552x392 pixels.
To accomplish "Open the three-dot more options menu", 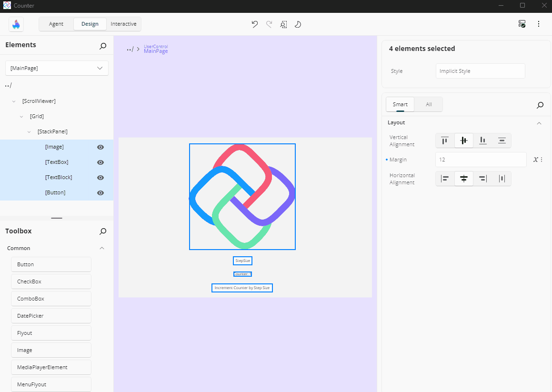I will click(539, 24).
